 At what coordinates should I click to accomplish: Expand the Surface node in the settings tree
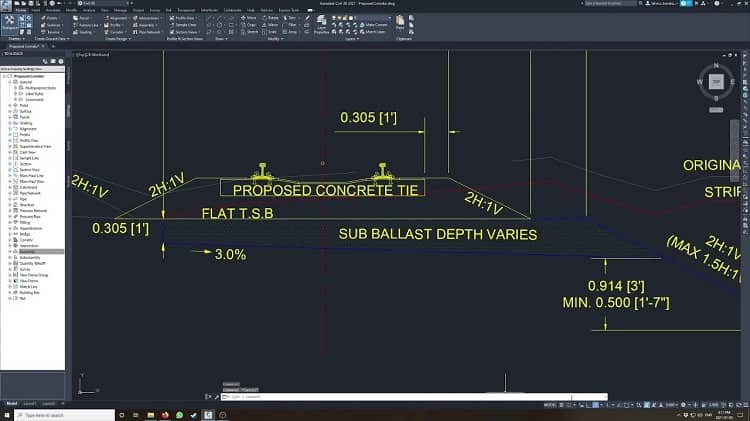(x=10, y=111)
